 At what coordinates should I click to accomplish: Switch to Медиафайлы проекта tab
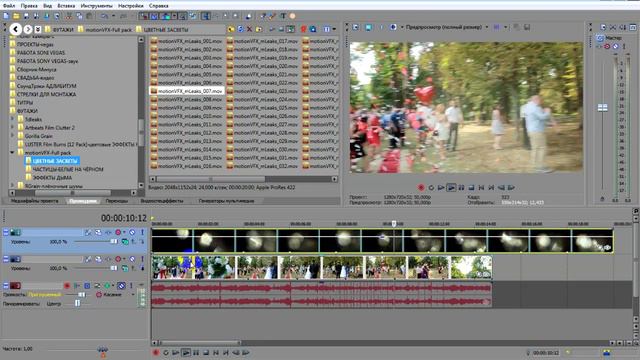pyautogui.click(x=35, y=201)
